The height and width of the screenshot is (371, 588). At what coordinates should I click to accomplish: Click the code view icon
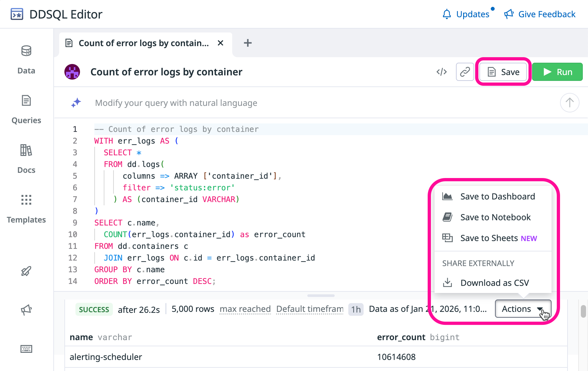point(442,72)
